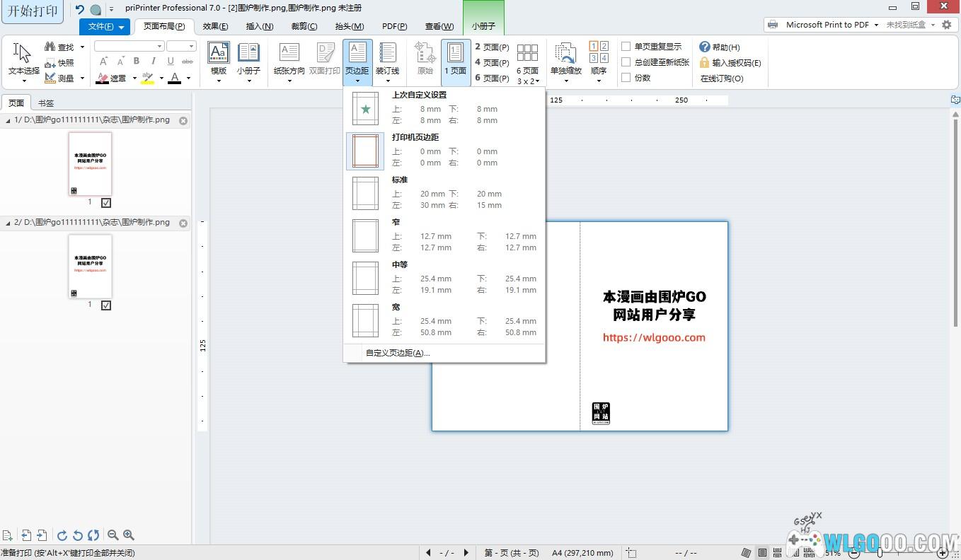Open the font name combo box
Viewport: 961px width, 560px height.
coord(129,46)
